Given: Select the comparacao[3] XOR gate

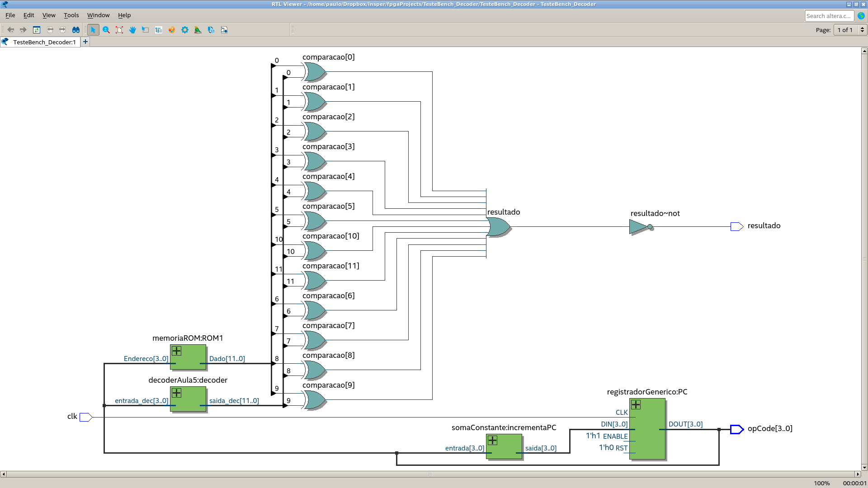Looking at the screenshot, I should pyautogui.click(x=315, y=161).
